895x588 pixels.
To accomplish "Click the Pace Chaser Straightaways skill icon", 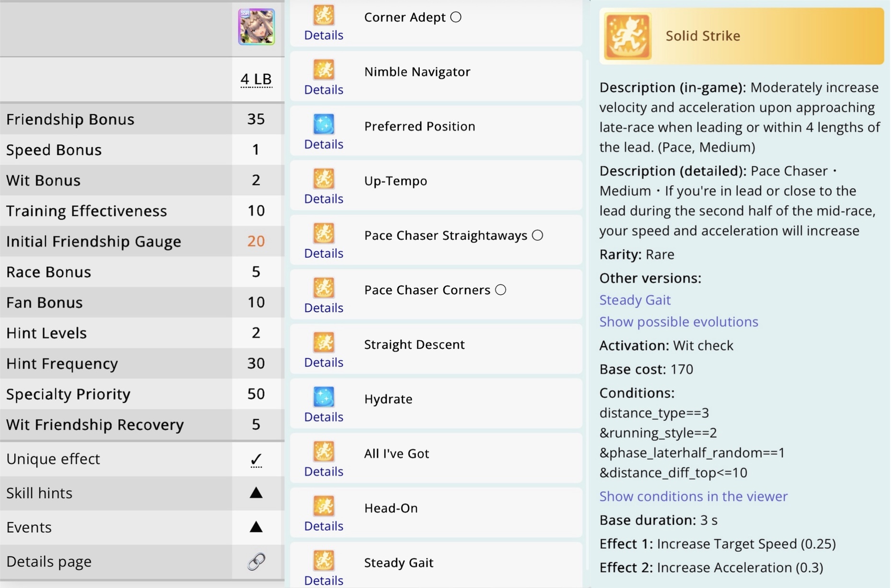I will pos(324,234).
